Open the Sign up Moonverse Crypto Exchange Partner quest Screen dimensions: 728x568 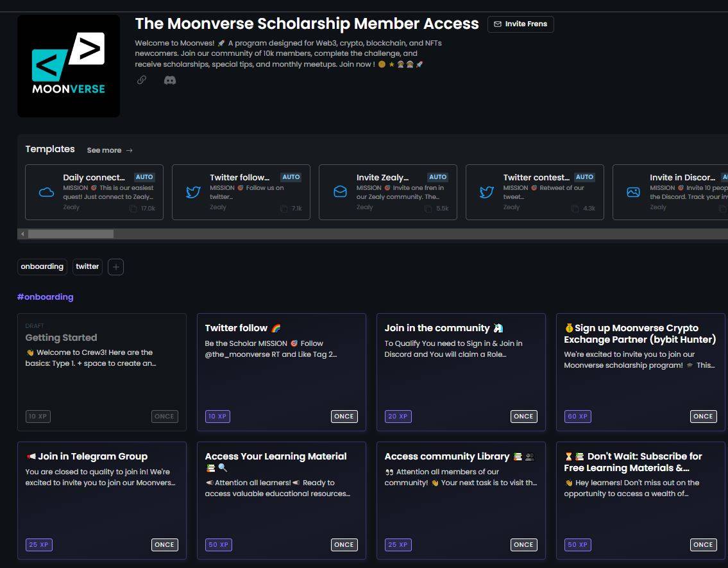pyautogui.click(x=641, y=372)
